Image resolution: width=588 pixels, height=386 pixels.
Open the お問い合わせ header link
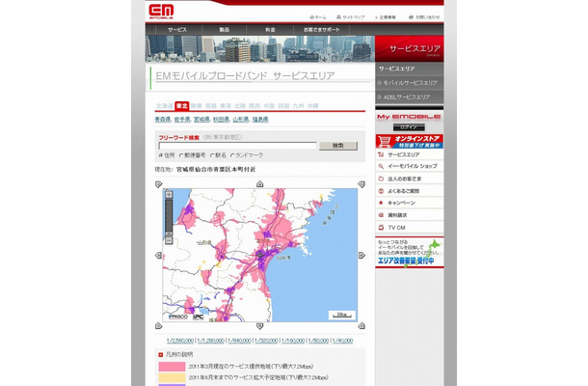pos(424,17)
